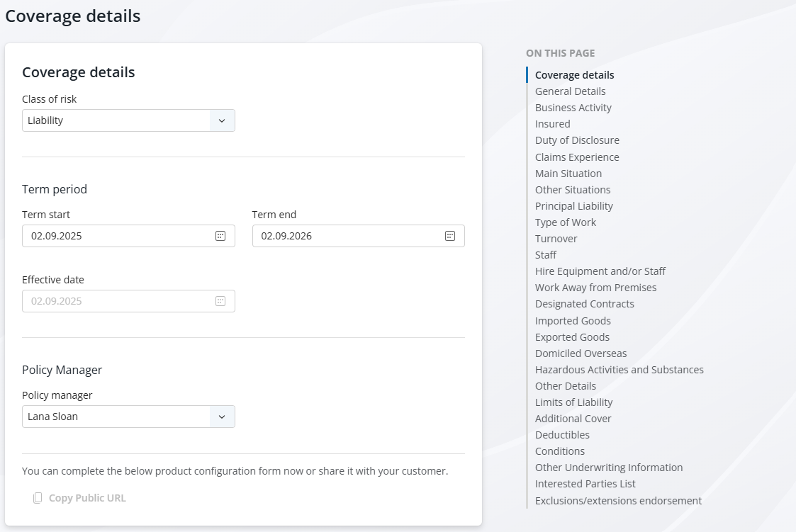Open the Term start calendar picker icon

point(220,236)
